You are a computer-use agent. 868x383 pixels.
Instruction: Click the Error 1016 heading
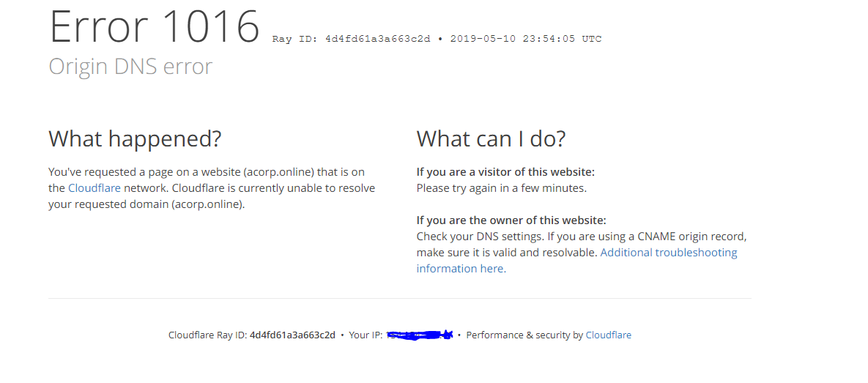point(155,27)
